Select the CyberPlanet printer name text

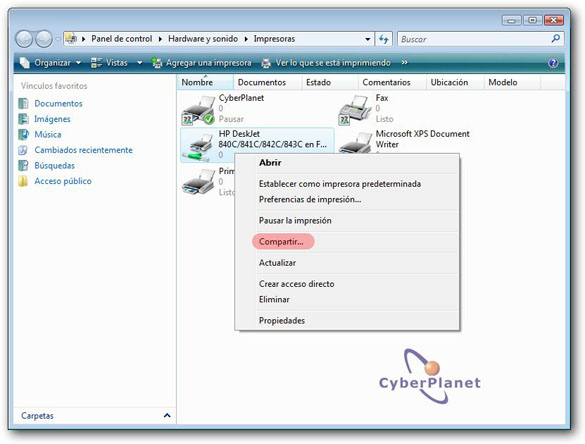point(241,98)
